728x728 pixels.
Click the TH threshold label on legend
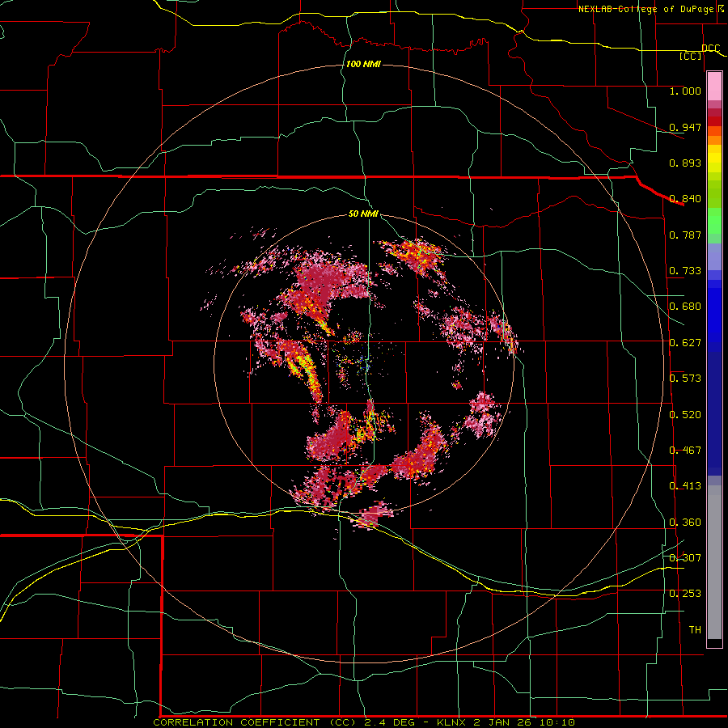pos(695,629)
